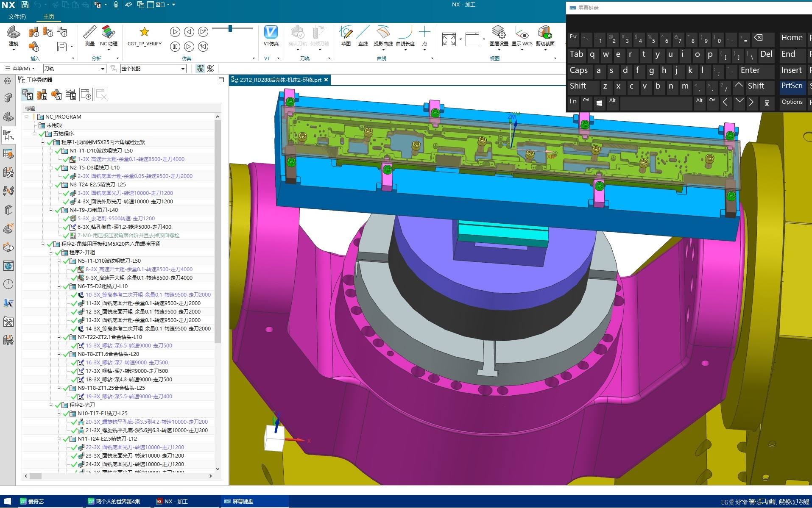Open the 菜单(M) menu button

pyautogui.click(x=20, y=69)
